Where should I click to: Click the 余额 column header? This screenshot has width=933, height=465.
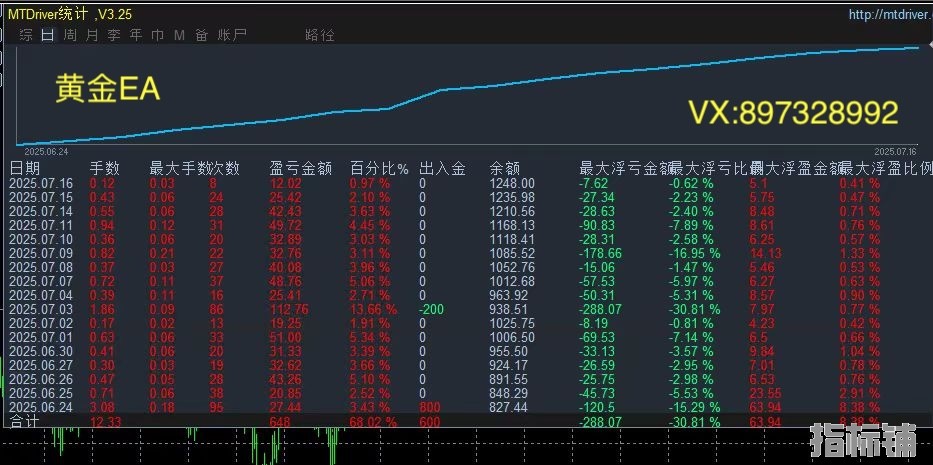point(505,168)
